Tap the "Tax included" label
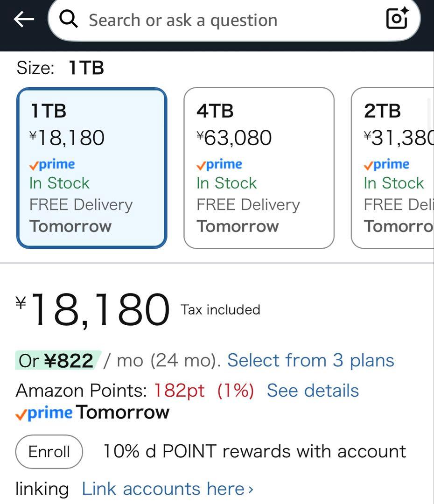Image resolution: width=434 pixels, height=504 pixels. coord(220,310)
